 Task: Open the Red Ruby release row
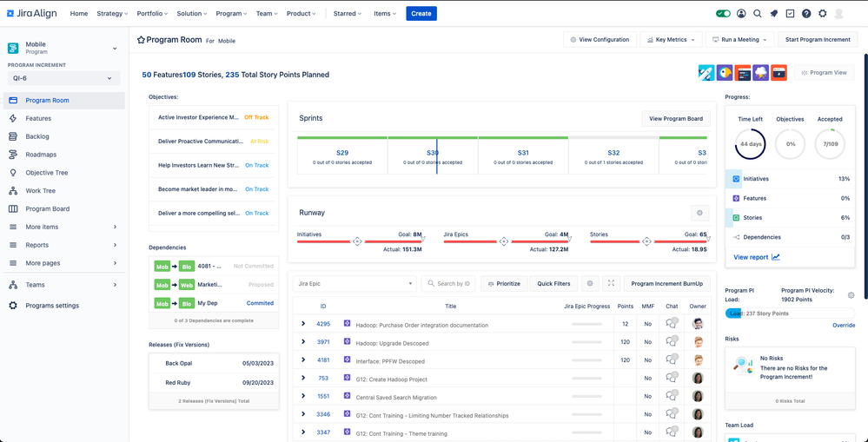click(214, 382)
